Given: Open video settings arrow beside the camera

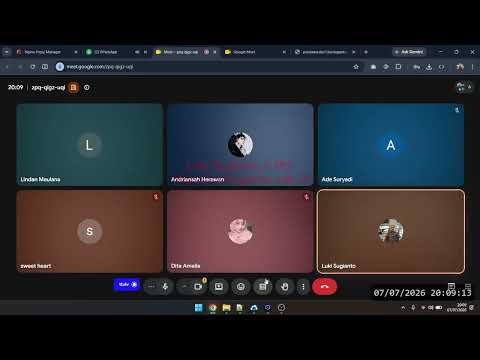Looking at the screenshot, I should pyautogui.click(x=184, y=287).
